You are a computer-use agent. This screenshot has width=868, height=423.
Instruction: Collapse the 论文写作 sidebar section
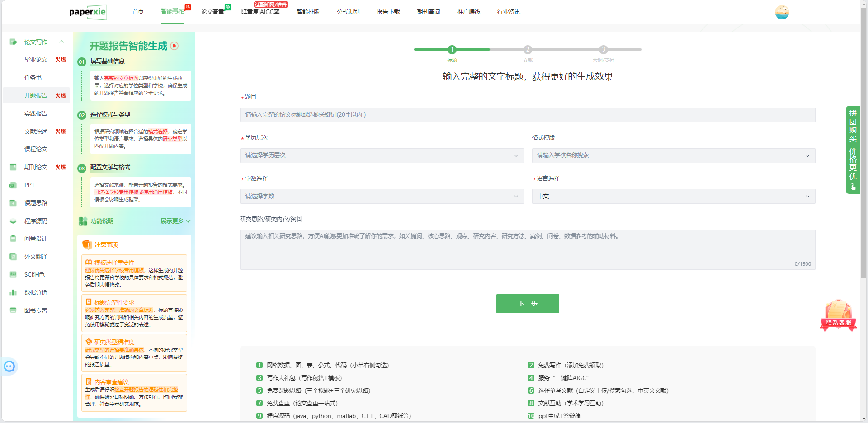click(61, 42)
